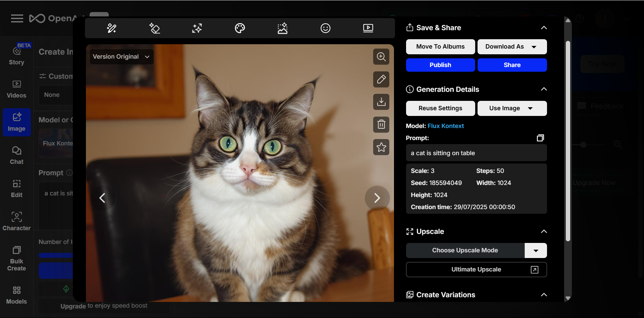Image resolution: width=644 pixels, height=318 pixels.
Task: Switch to the Videos section
Action: [x=16, y=89]
